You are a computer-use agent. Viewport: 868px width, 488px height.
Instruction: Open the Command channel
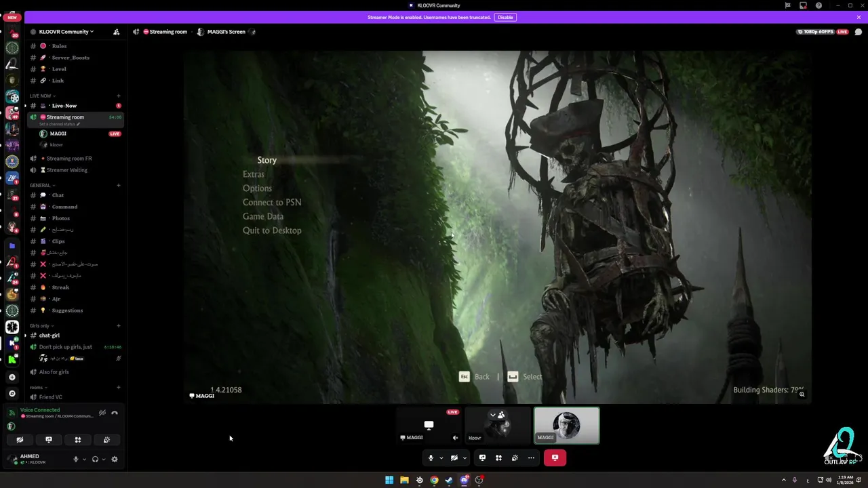point(75,207)
